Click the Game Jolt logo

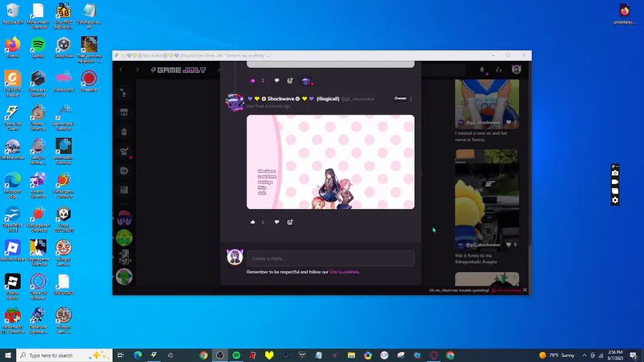click(178, 70)
